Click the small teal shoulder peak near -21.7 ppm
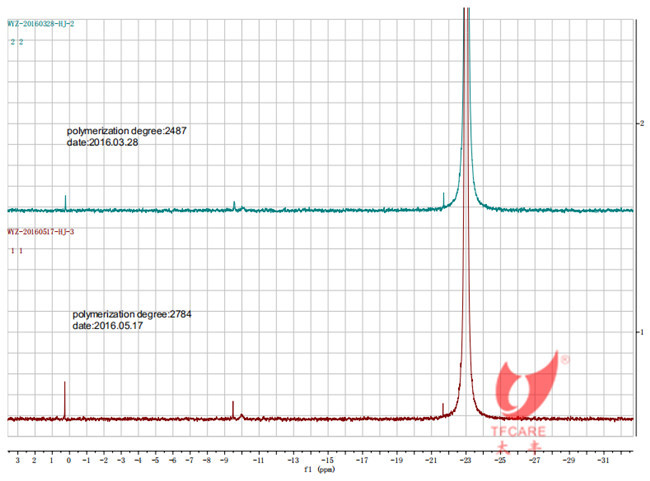Image resolution: width=650 pixels, height=481 pixels. [x=443, y=198]
